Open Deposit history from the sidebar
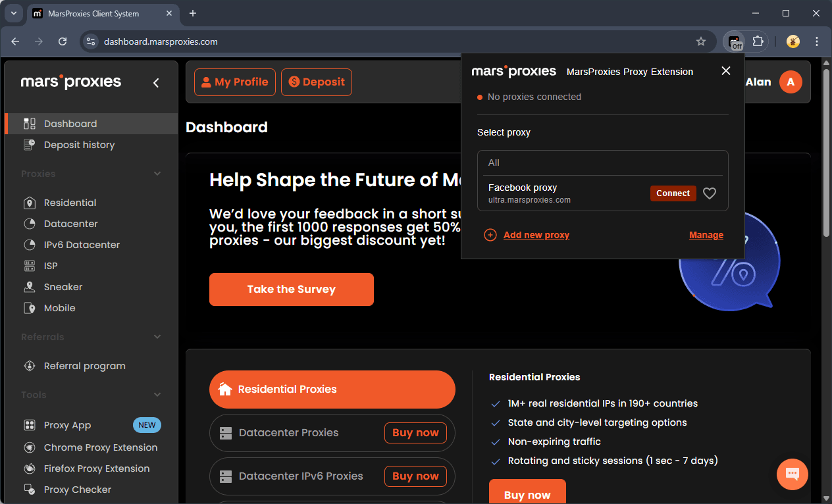 pyautogui.click(x=79, y=145)
